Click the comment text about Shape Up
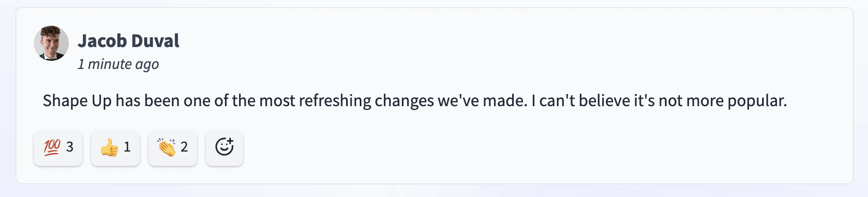 coord(415,101)
